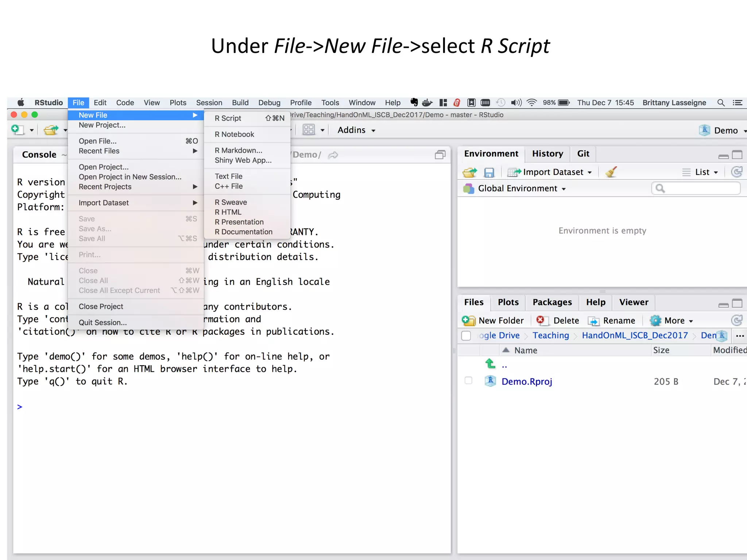Screen dimensions: 747x560
Task: Go up to parent directory green arrow
Action: pyautogui.click(x=490, y=363)
